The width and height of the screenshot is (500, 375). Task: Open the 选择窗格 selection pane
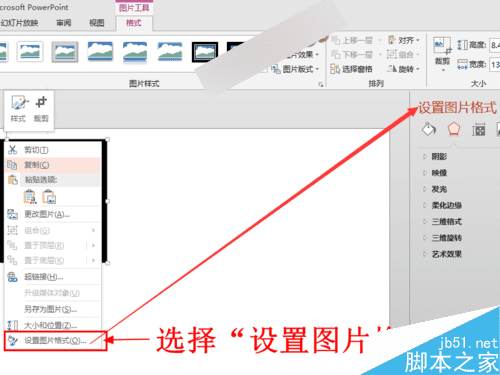pyautogui.click(x=351, y=69)
